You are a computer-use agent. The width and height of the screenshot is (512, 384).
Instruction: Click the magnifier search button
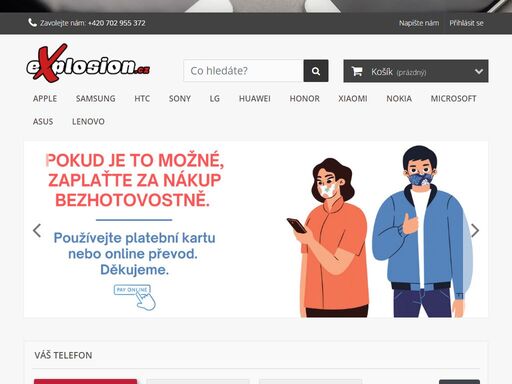pos(316,71)
